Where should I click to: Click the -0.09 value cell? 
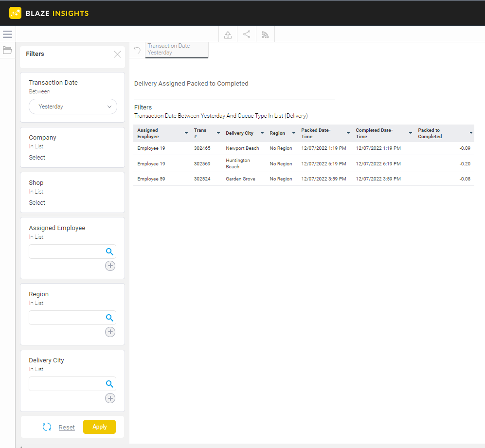click(465, 148)
